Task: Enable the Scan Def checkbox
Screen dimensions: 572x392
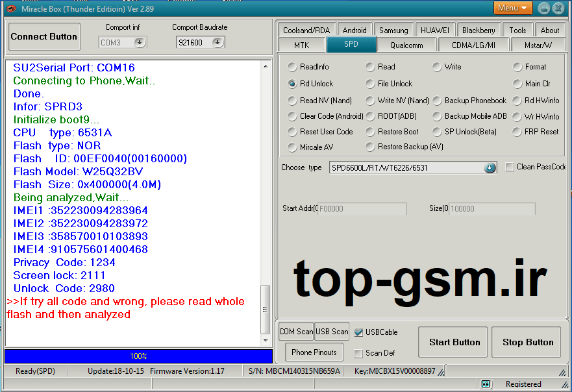Action: coord(358,353)
